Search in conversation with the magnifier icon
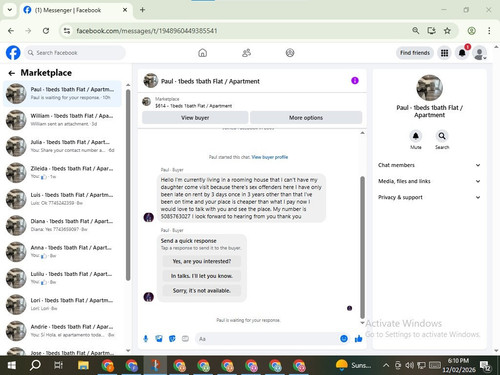This screenshot has width=500, height=375. (x=442, y=136)
